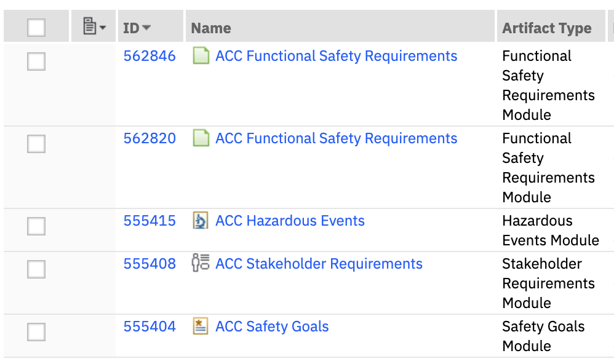Check the checkbox for artifact 562846
This screenshot has width=614, height=364.
tap(35, 61)
